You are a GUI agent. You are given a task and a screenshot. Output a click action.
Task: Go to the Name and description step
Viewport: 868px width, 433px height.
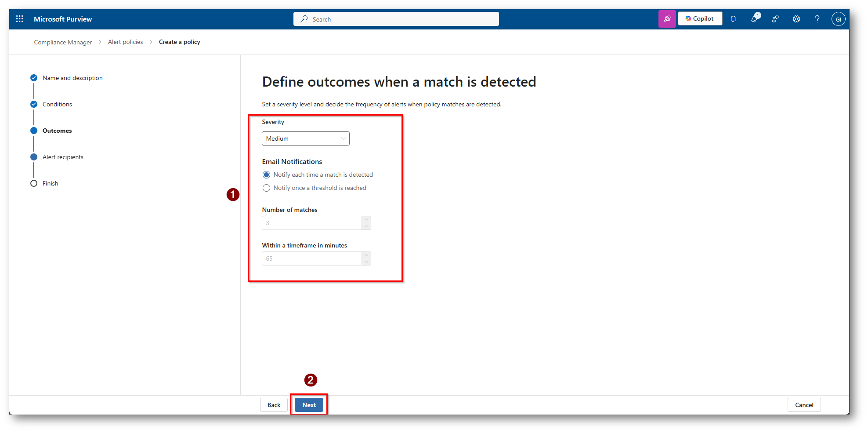[72, 78]
